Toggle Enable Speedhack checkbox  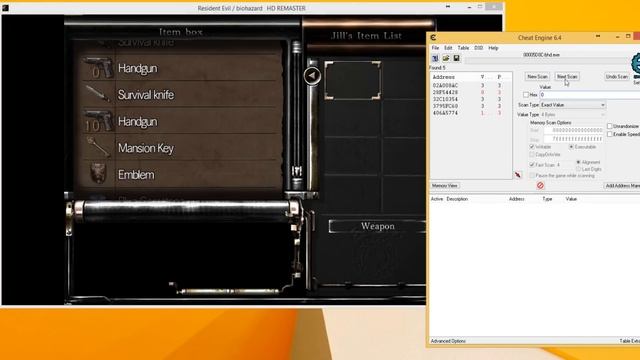[609, 134]
